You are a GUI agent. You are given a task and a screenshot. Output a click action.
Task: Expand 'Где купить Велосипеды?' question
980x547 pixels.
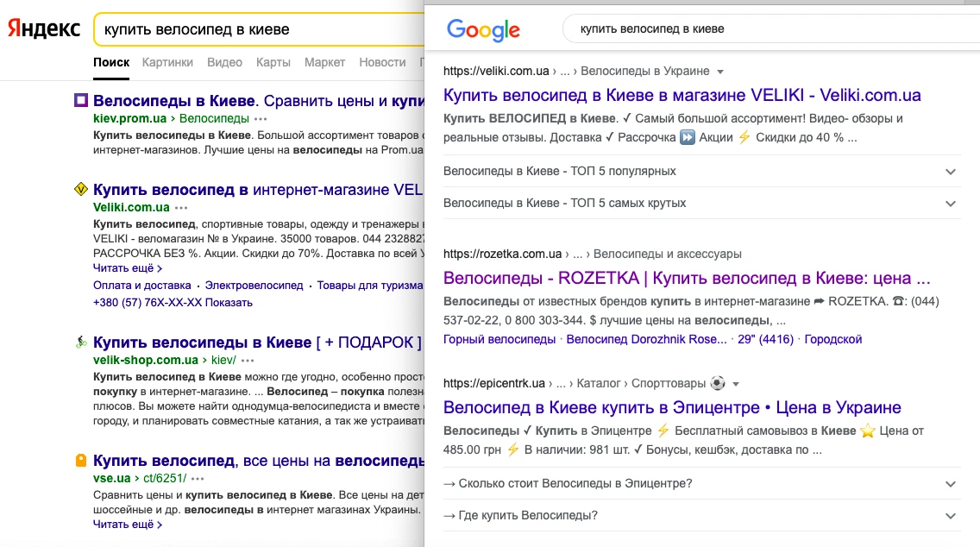[701, 515]
